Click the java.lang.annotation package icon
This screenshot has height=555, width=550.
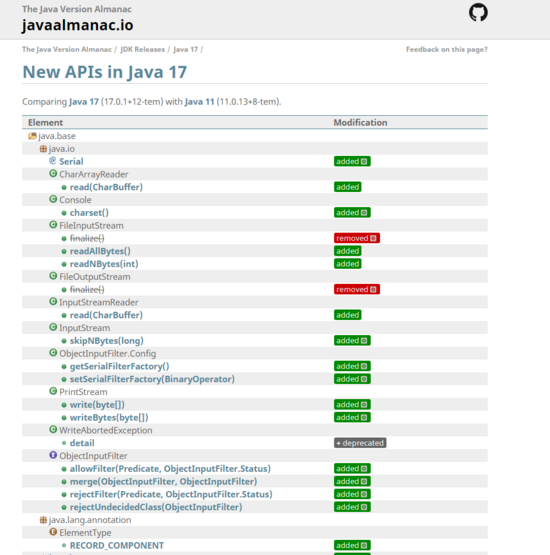(43, 520)
